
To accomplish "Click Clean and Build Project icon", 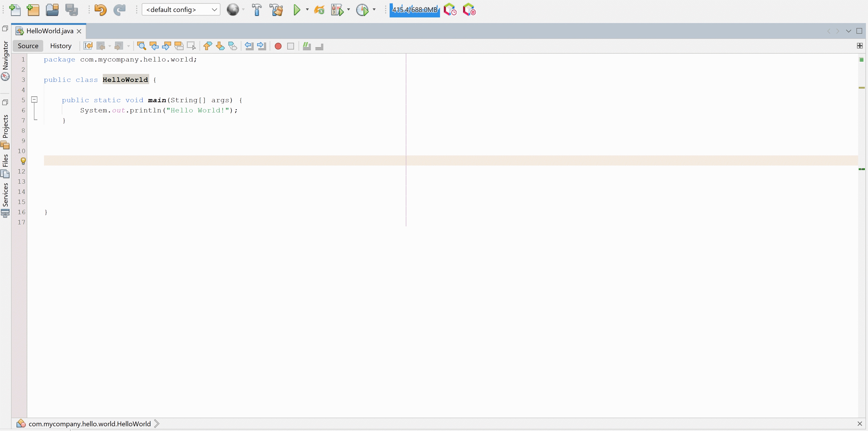I will click(x=276, y=10).
